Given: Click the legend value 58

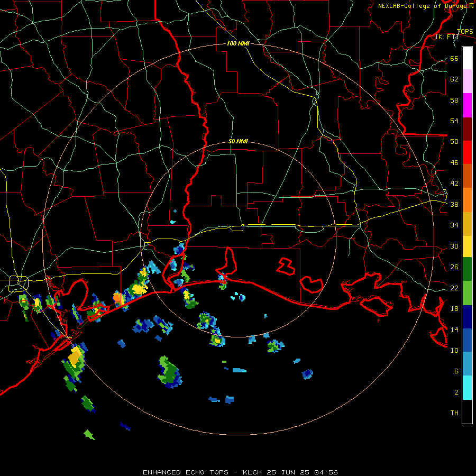Looking at the screenshot, I should pos(454,100).
